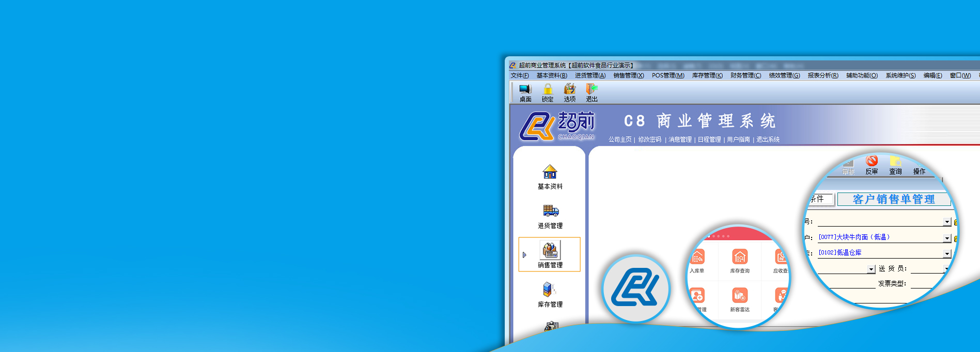The image size is (980, 352).
Task: Click the 操作 toolbar button
Action: point(919,171)
